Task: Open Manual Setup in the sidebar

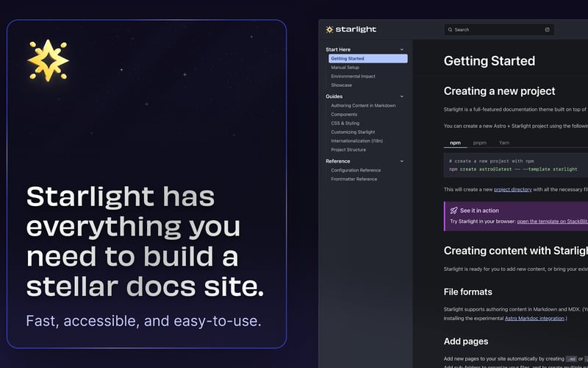Action: tap(345, 68)
